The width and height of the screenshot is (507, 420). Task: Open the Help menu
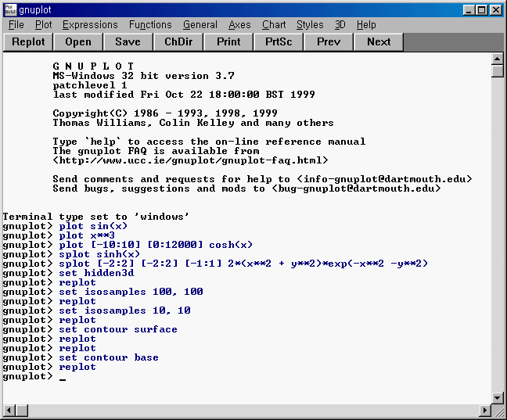[x=366, y=25]
